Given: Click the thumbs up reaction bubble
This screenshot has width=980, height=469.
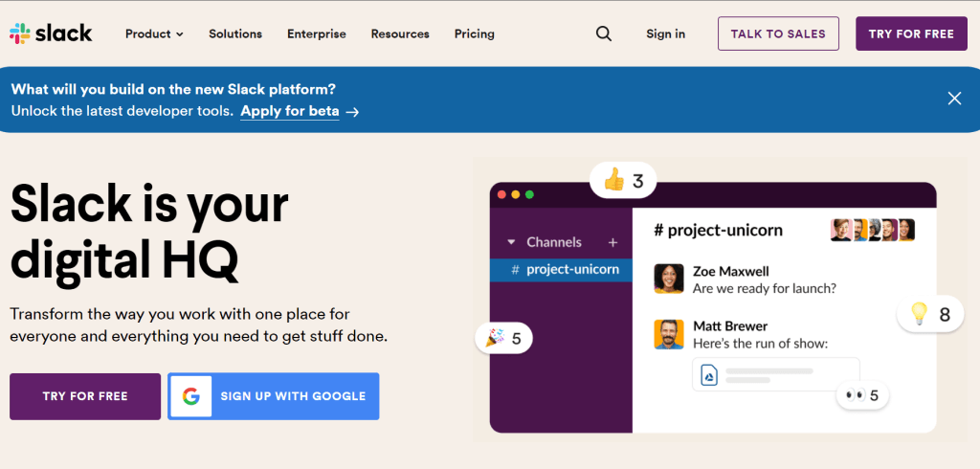Looking at the screenshot, I should click(623, 181).
